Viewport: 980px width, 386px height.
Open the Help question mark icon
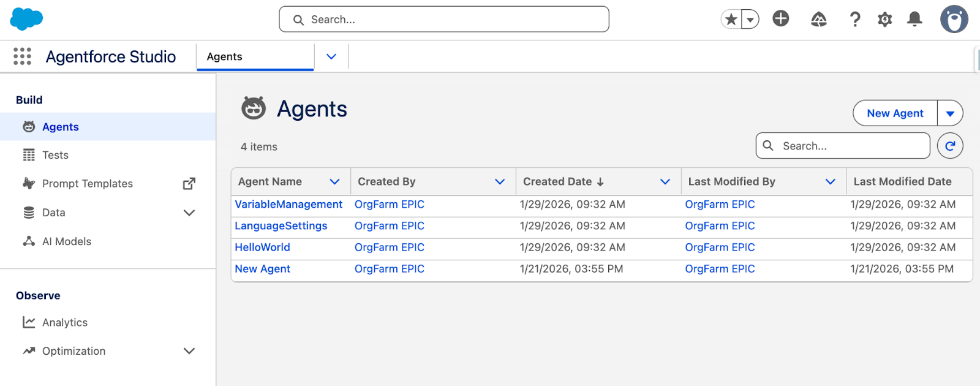[854, 20]
